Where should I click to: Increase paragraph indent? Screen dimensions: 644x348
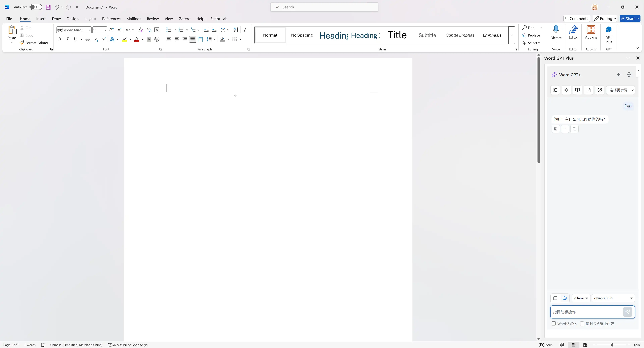tap(214, 30)
